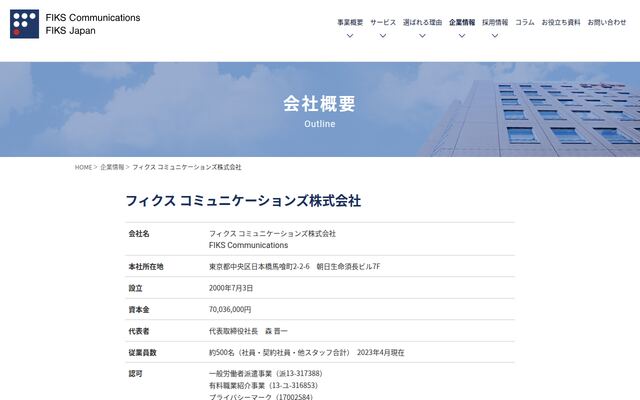Click プライバシーマーク（17002584）

tap(261, 396)
